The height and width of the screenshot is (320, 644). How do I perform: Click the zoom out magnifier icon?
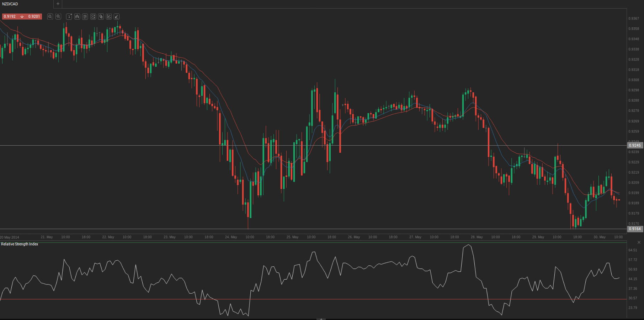click(x=50, y=17)
